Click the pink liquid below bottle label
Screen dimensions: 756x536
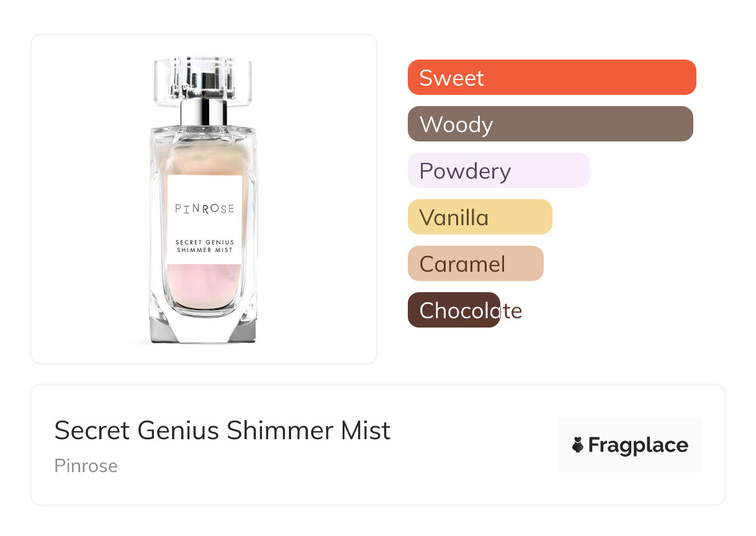(204, 285)
